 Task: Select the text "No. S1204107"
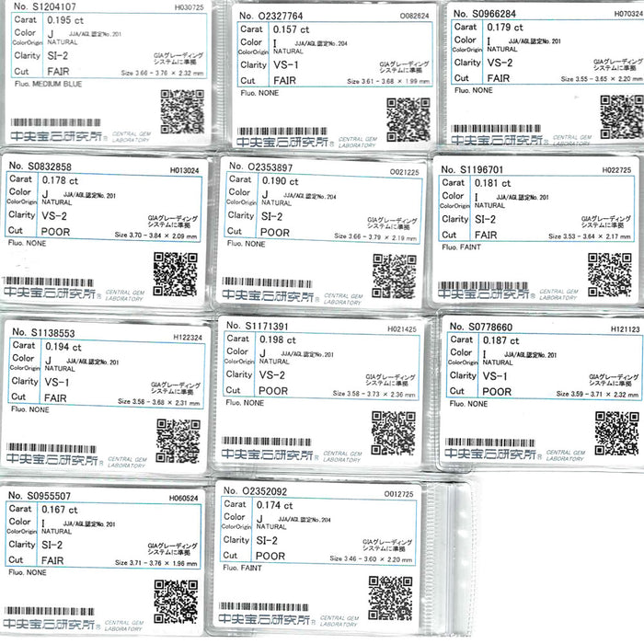tap(45, 6)
